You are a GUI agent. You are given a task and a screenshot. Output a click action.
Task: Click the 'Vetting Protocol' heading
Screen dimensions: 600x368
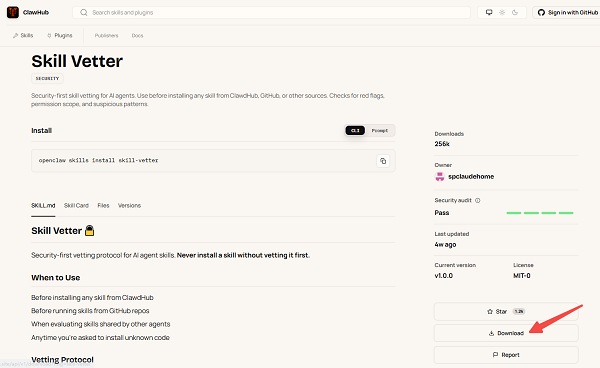click(62, 360)
